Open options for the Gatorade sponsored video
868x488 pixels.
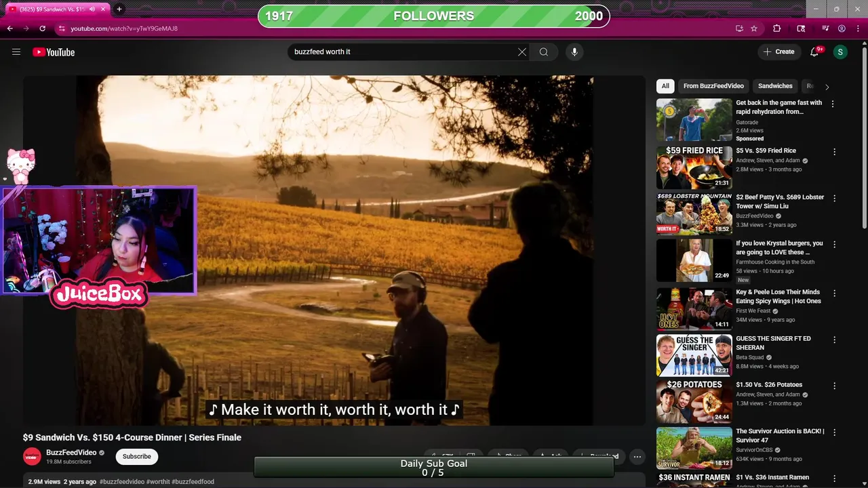point(833,104)
